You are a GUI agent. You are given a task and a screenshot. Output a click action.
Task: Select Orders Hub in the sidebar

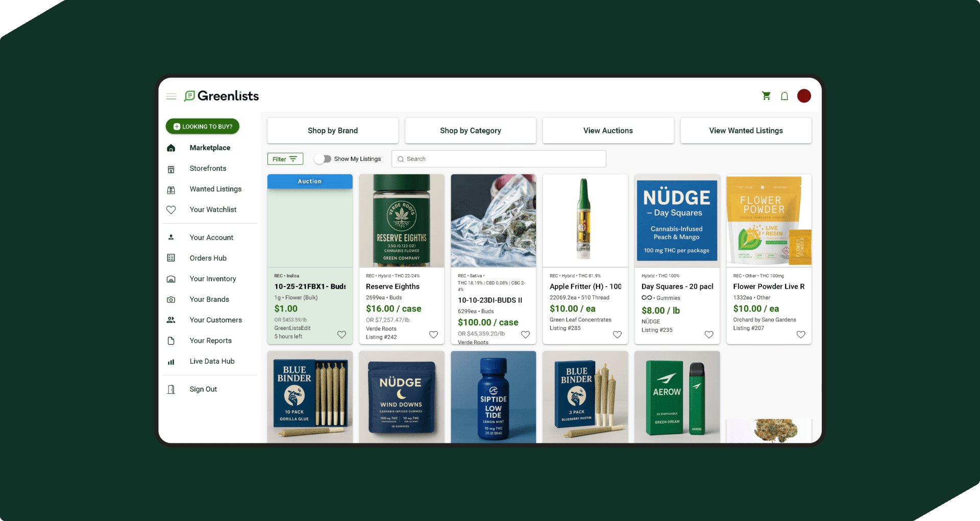pyautogui.click(x=208, y=258)
